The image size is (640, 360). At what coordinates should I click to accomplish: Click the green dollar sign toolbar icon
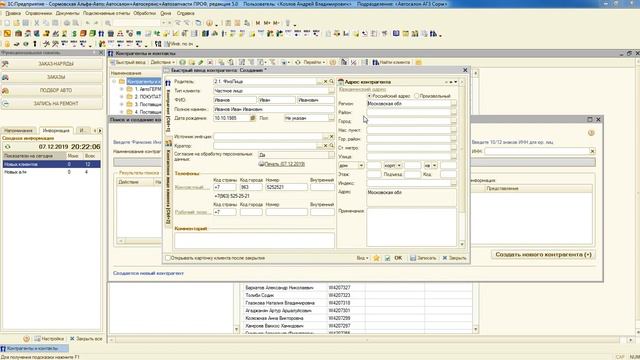point(74,33)
